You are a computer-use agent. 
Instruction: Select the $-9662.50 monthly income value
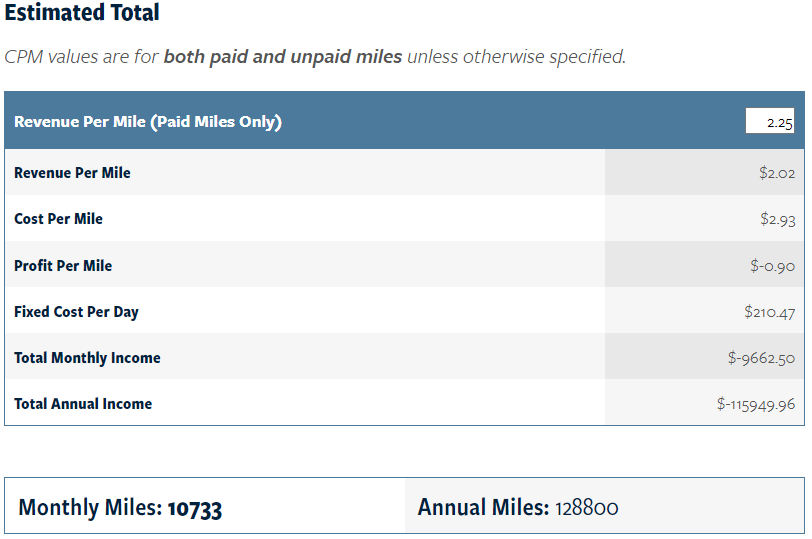(761, 358)
